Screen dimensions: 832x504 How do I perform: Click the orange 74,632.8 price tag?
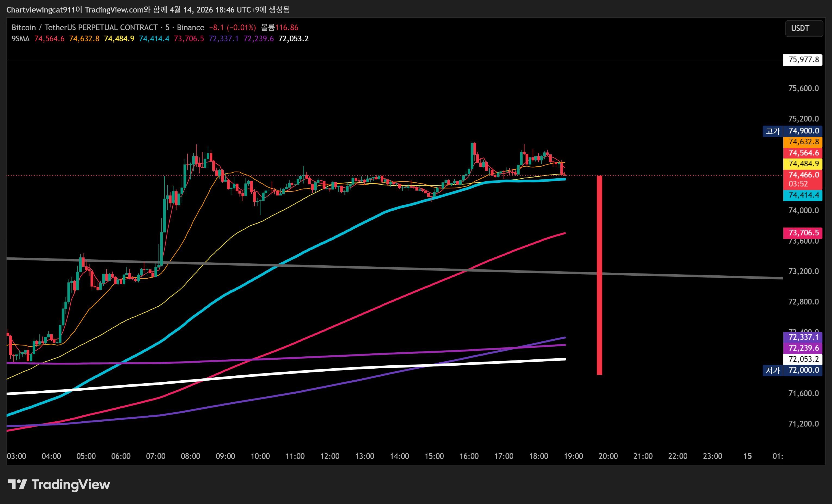tap(803, 142)
